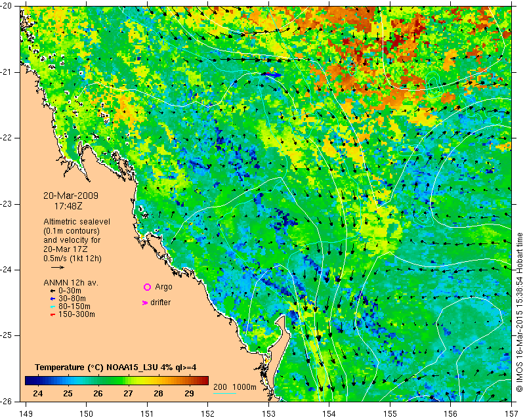Click the '0.5m/s (1kt 12h)' label

72,259
